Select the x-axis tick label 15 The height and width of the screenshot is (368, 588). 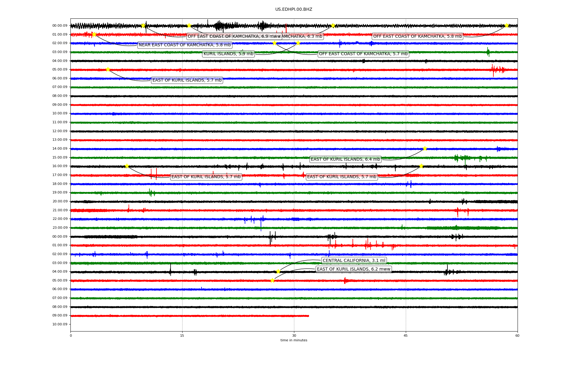[182, 335]
